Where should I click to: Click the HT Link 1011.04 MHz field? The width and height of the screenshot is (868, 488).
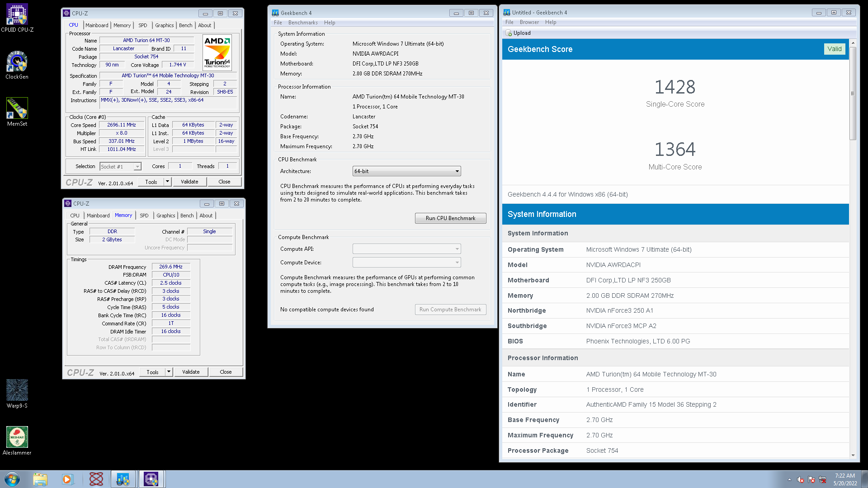pyautogui.click(x=121, y=150)
